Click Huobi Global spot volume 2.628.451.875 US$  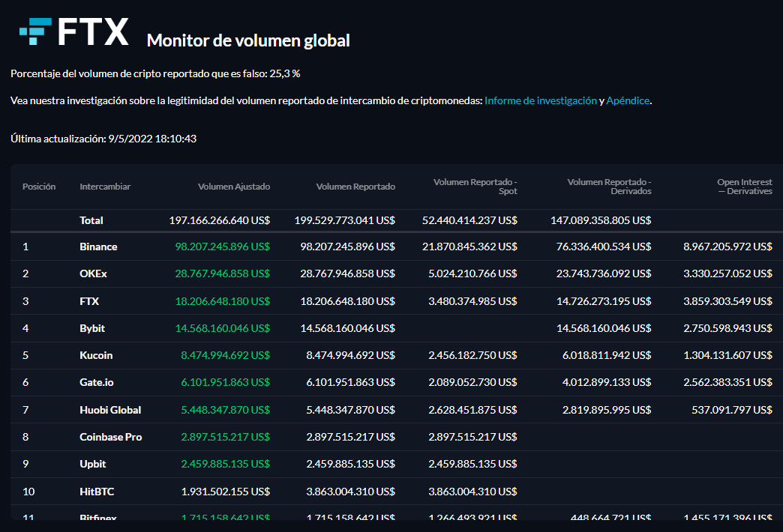click(473, 410)
